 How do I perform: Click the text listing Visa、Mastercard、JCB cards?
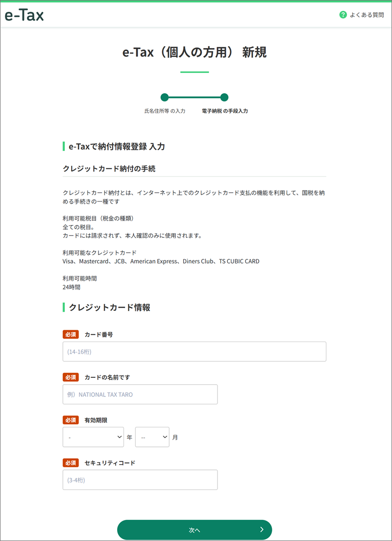[161, 261]
